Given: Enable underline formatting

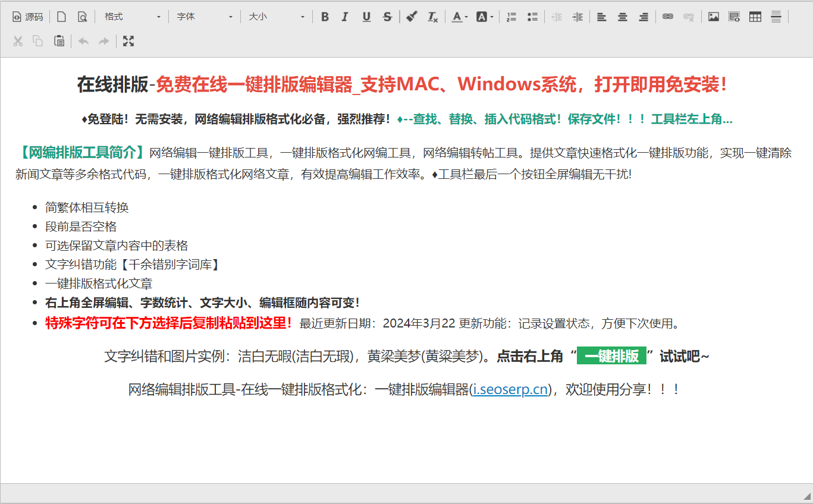Looking at the screenshot, I should 366,17.
